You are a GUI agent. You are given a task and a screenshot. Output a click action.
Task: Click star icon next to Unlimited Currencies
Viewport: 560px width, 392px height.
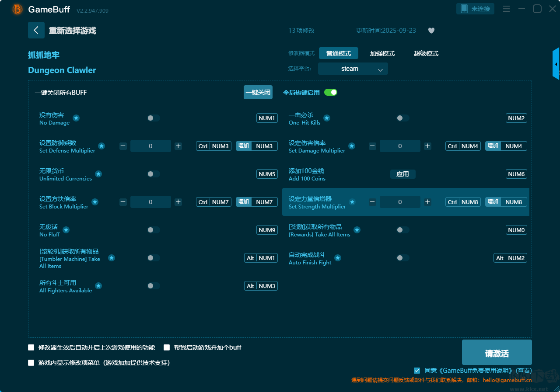98,174
